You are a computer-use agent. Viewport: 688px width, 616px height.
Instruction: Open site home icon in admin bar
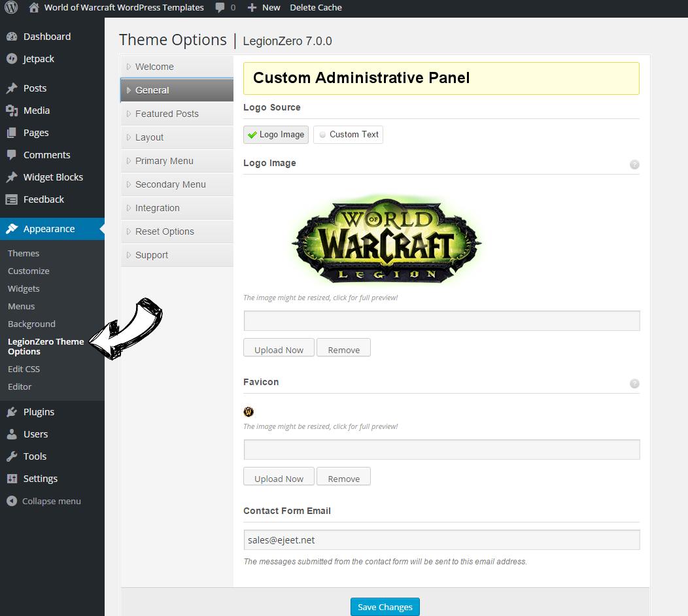click(34, 7)
